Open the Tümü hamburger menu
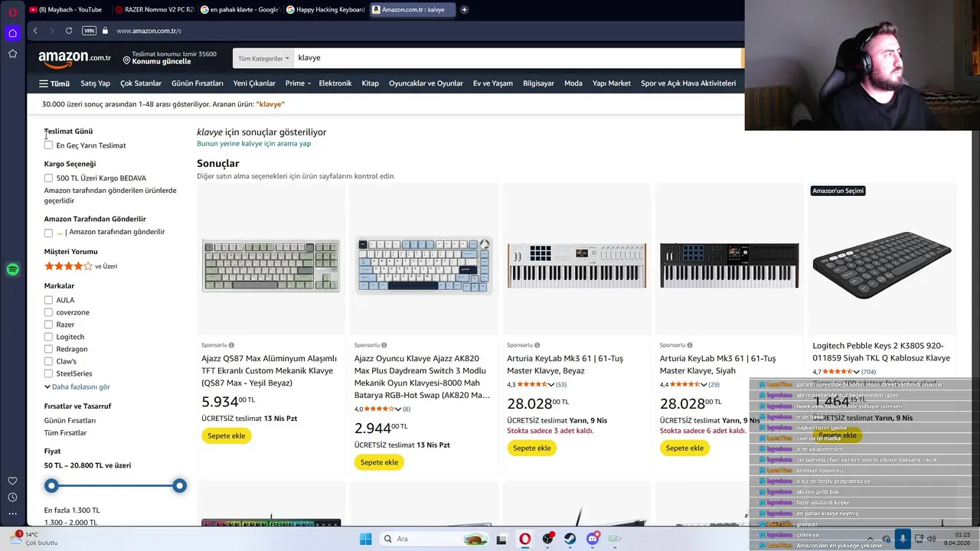The image size is (980, 551). coord(54,83)
